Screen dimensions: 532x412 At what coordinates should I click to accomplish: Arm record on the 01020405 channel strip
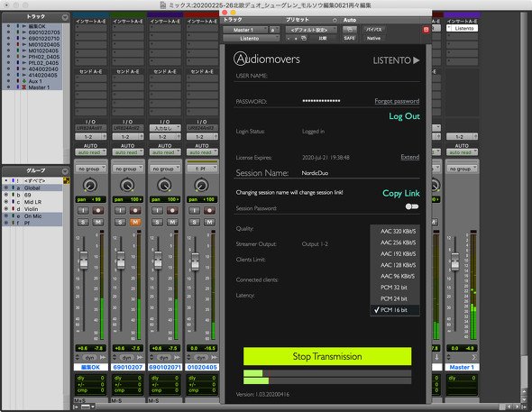click(209, 211)
